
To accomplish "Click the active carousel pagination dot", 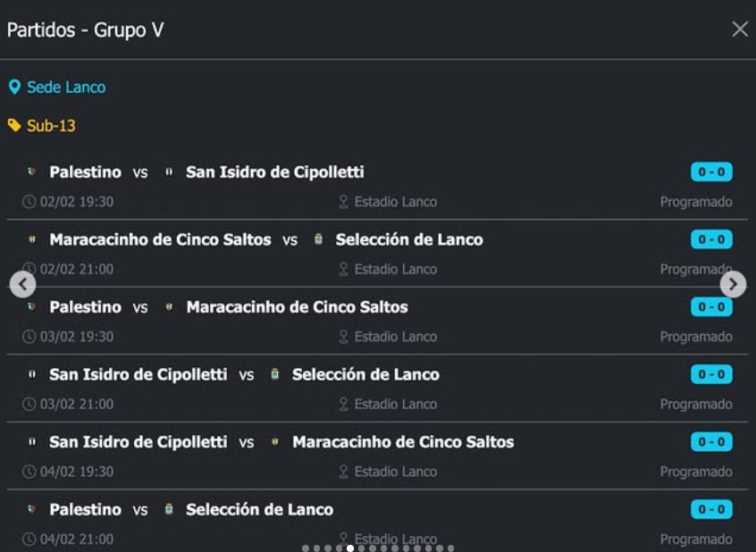I will (350, 548).
